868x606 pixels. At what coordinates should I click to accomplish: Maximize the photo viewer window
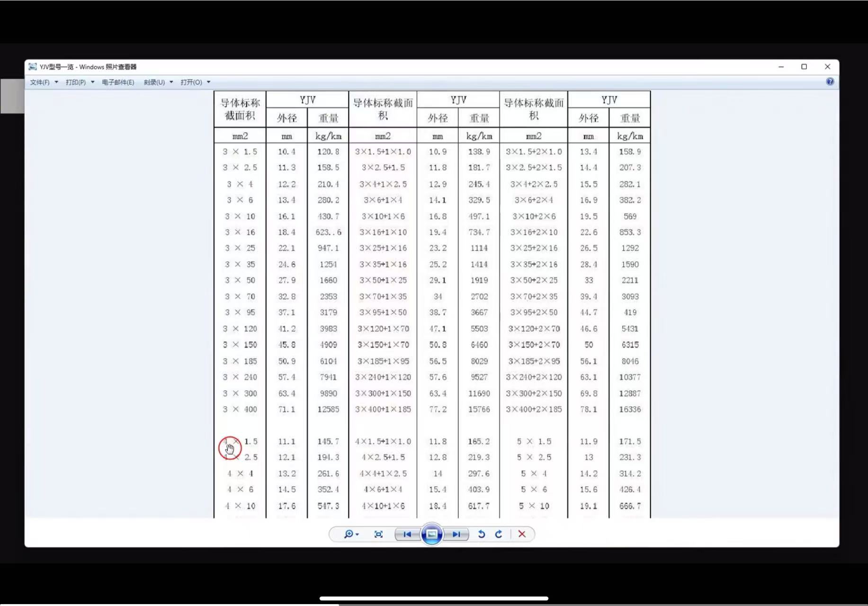click(804, 67)
